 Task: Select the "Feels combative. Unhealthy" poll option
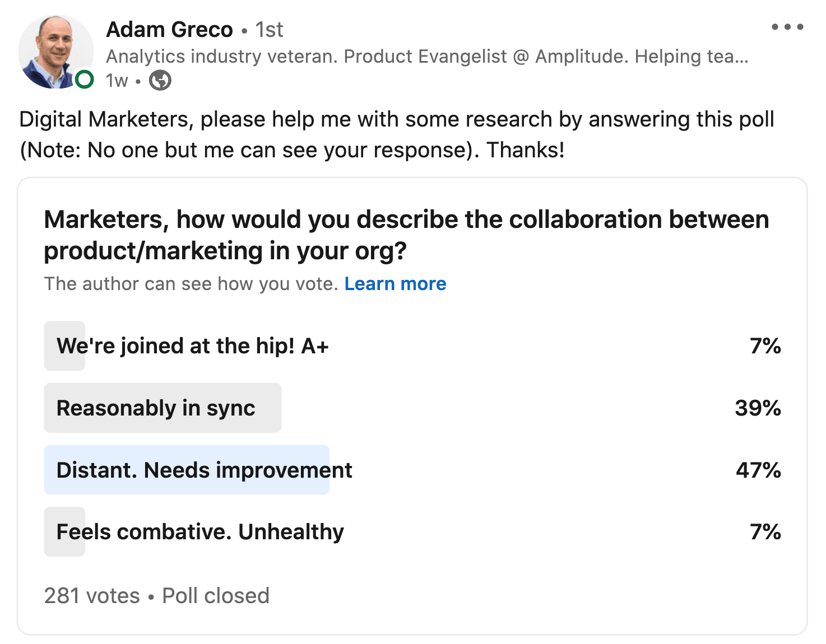click(x=200, y=532)
